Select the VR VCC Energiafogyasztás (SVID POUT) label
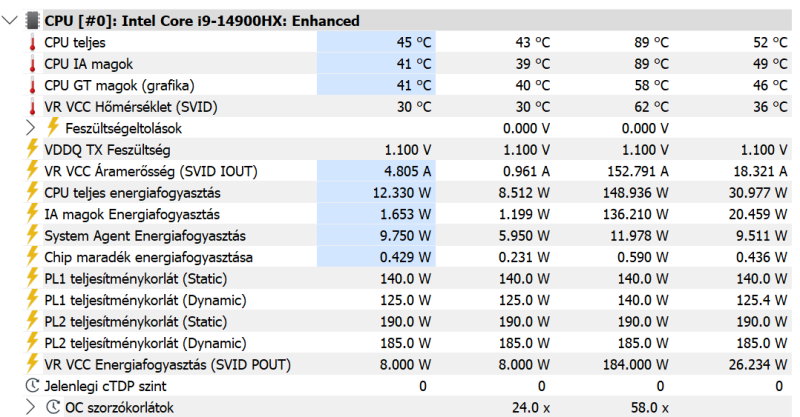 (168, 364)
